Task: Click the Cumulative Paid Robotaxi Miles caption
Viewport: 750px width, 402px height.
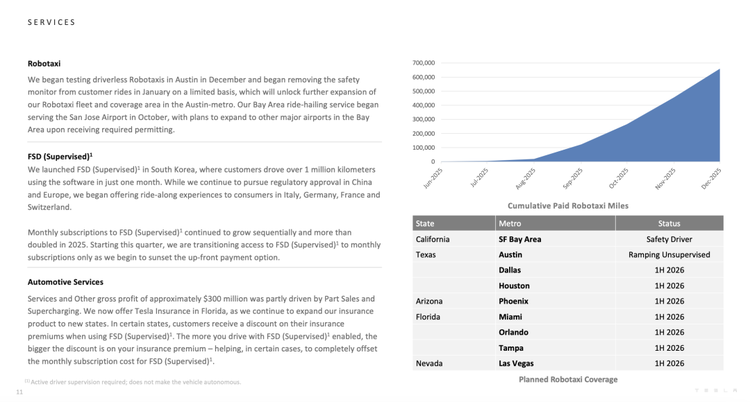Action: pyautogui.click(x=568, y=205)
